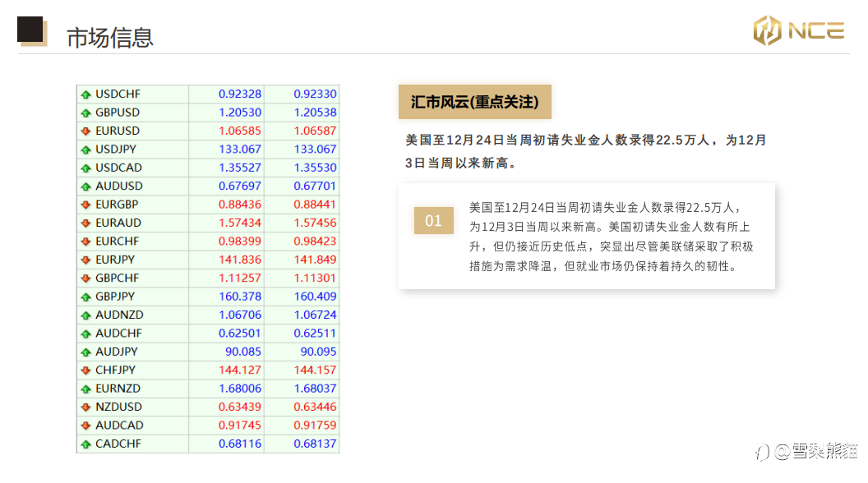This screenshot has height=483, width=868.
Task: Click the EURUSD ask price 1.06587
Action: 315,131
